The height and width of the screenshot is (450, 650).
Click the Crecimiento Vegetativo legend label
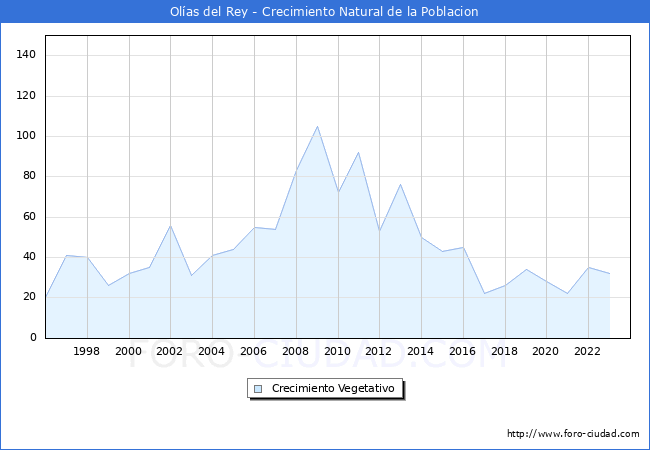[333, 388]
